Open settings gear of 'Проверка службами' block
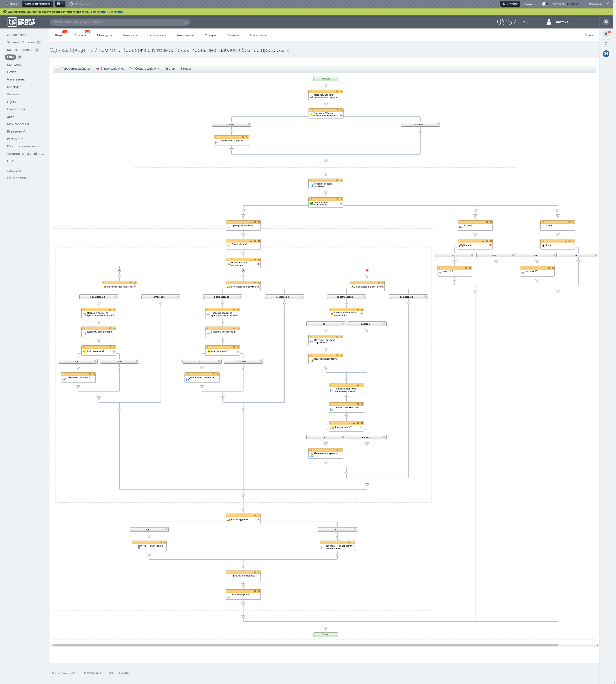616x684 pixels. pyautogui.click(x=255, y=222)
